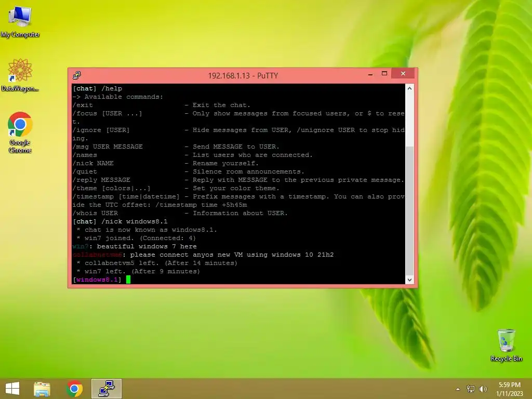The width and height of the screenshot is (532, 399).
Task: Click the '/ignore [USER]' command text
Action: 101,130
